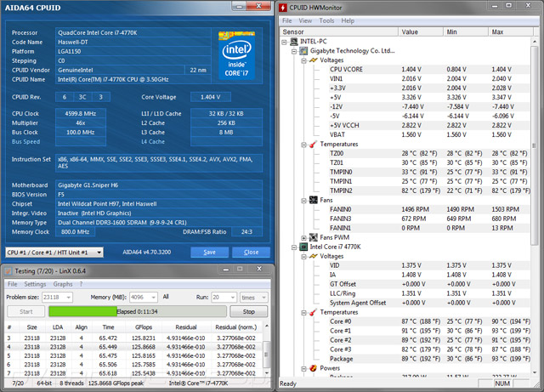Screen dimensions: 544x392
Task: Click the Min column header
Action: pos(466,32)
